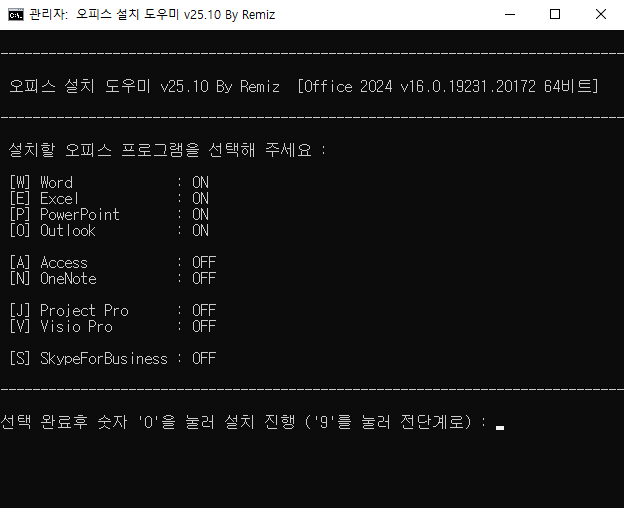Select the [J] Project Pro entry
624x508 pixels.
(x=68, y=311)
